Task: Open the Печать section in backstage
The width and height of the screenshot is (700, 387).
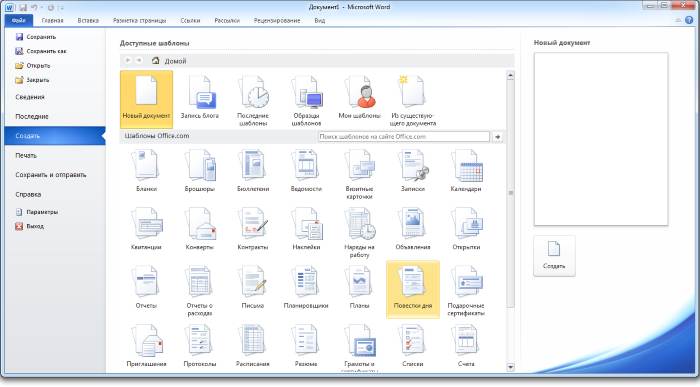Action: [26, 155]
